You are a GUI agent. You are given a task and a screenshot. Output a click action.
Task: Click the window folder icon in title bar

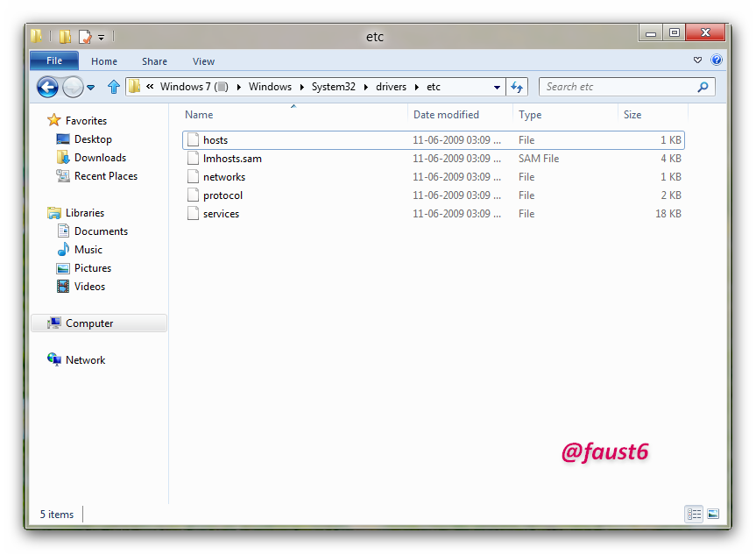click(x=36, y=36)
